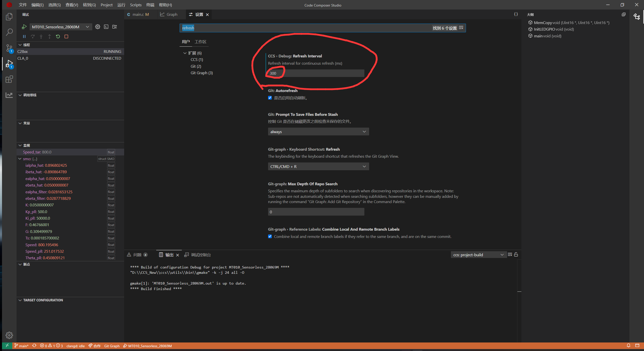Click the restart debug icon

[x=58, y=36]
